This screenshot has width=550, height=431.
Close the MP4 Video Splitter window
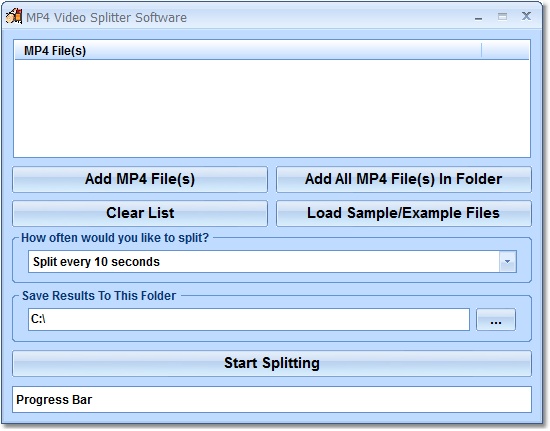click(526, 16)
